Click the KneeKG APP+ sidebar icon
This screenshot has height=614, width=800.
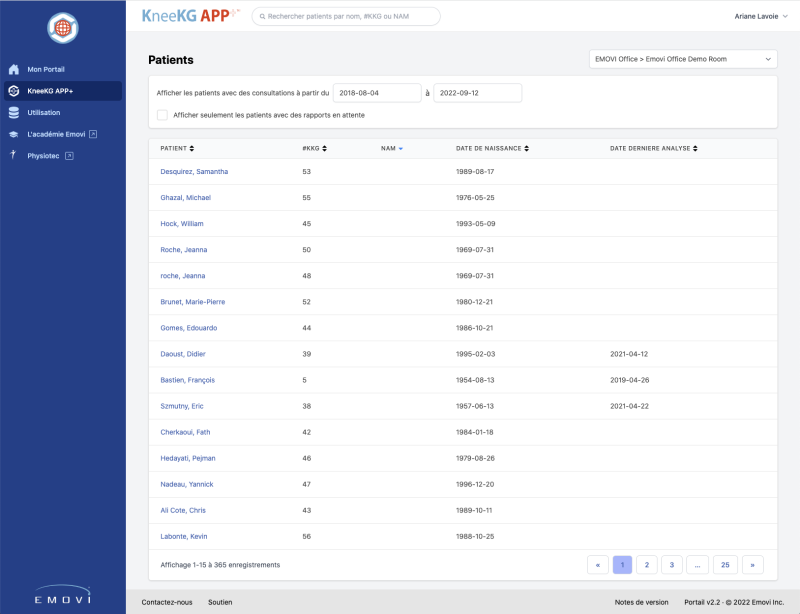click(x=14, y=91)
